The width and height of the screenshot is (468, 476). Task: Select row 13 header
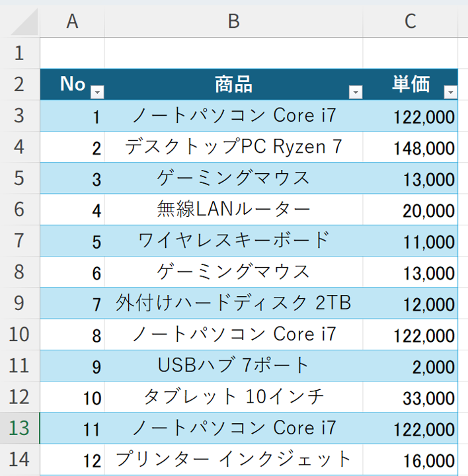19,428
